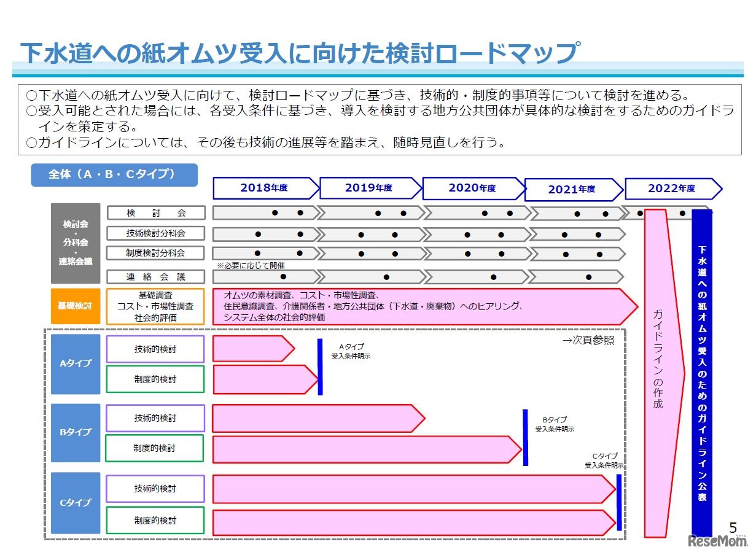Select the 全体（A・B・Cタイプ）tab header
The image size is (756, 555).
coord(114,174)
